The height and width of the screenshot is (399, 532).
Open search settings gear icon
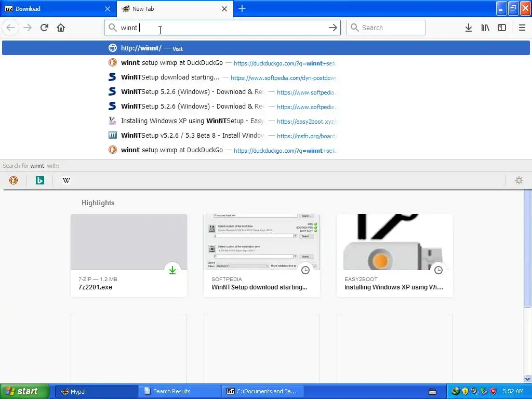coord(519,180)
